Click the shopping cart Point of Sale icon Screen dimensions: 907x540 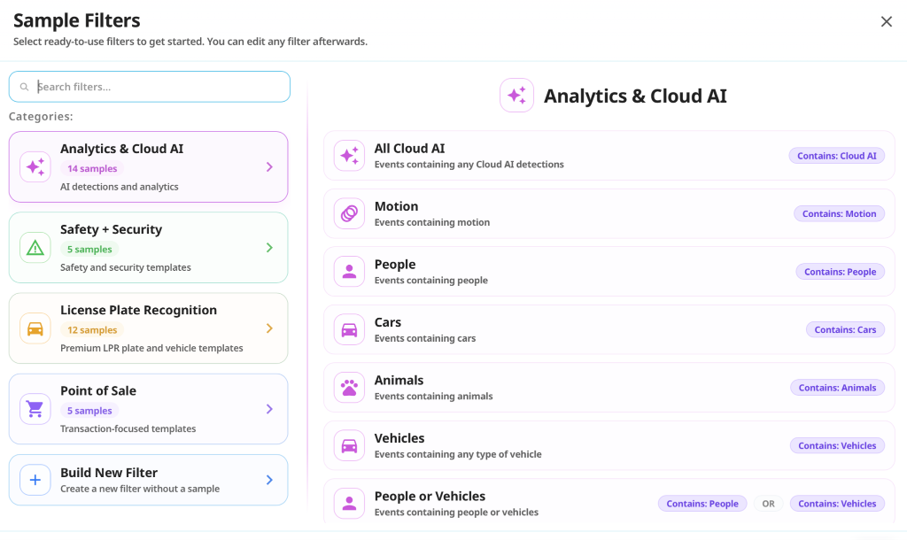pos(35,409)
